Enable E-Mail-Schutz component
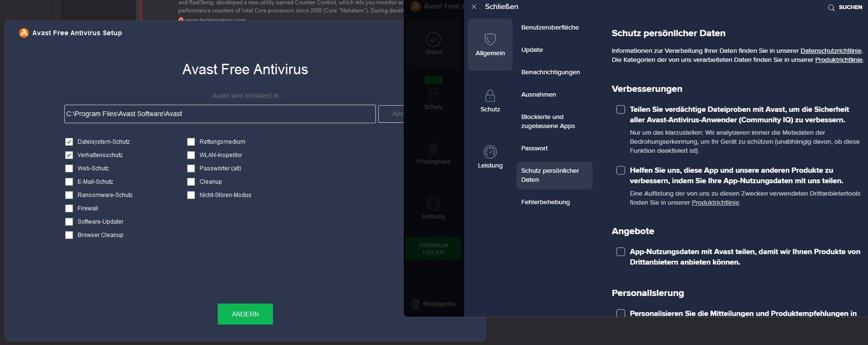Viewport: 868px width, 345px height. (x=69, y=182)
